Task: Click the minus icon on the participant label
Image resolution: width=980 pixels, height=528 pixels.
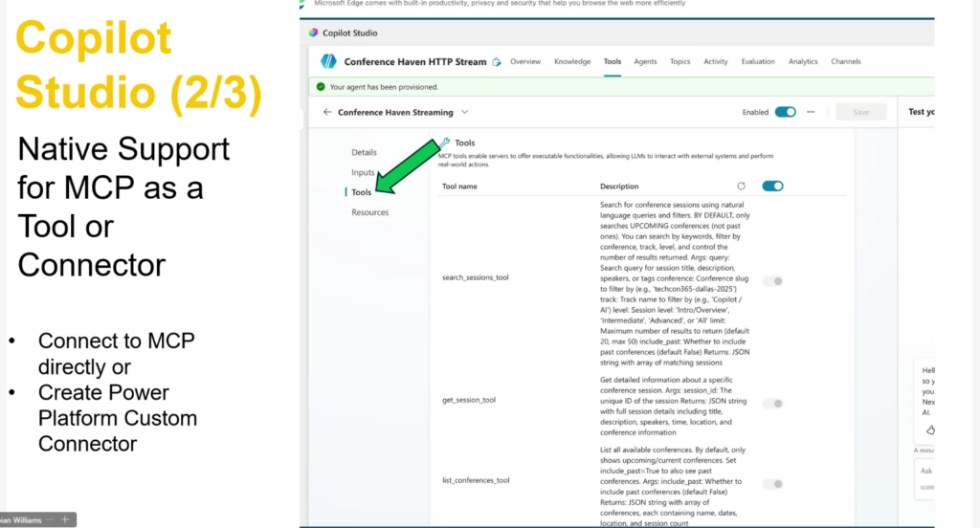Action: pos(50,519)
